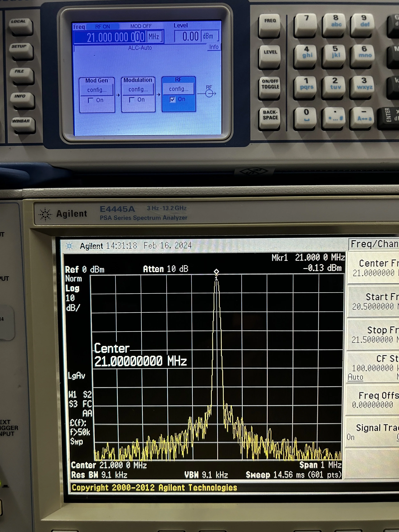Enable the Modulation On checkbox
This screenshot has height=532, width=399.
coord(132,100)
